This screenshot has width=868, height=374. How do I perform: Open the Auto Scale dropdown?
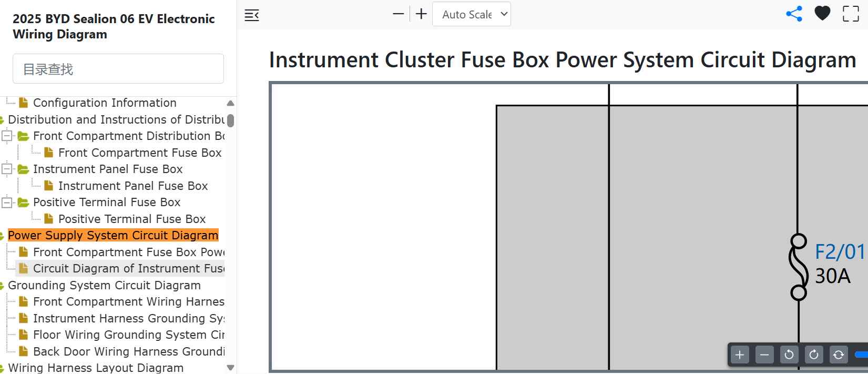(472, 14)
